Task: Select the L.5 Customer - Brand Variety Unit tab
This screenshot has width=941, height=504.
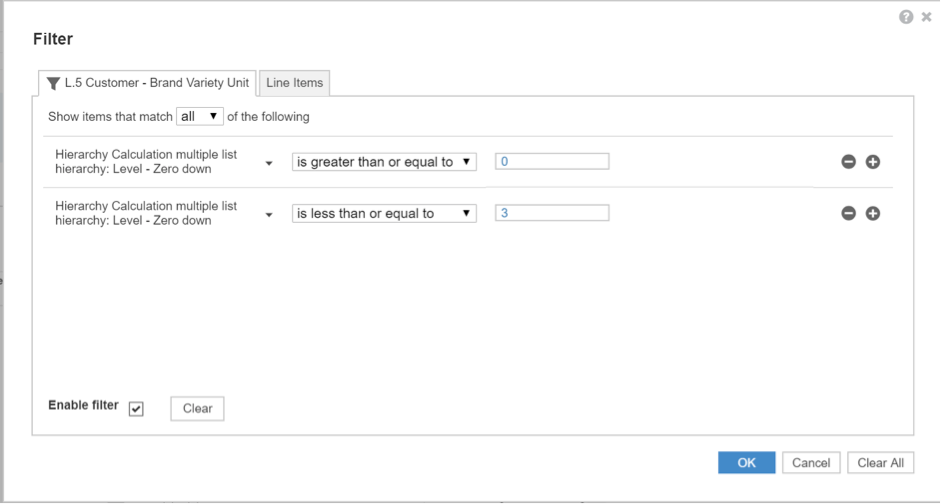Action: pyautogui.click(x=148, y=83)
